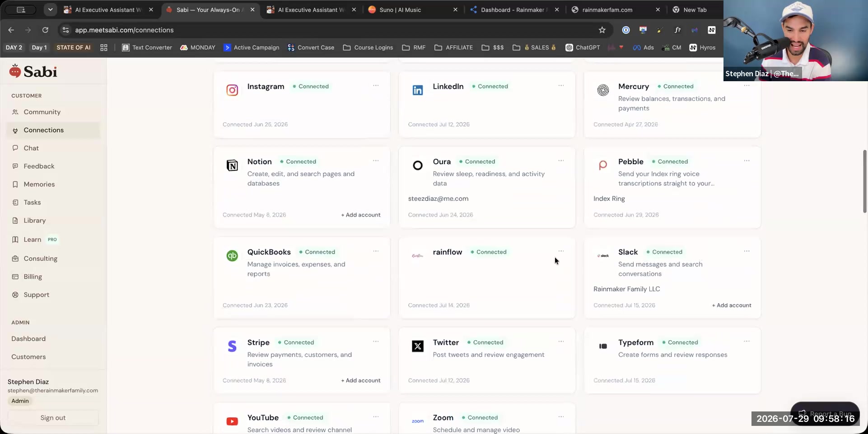This screenshot has width=868, height=434.
Task: Sign out of Sabi
Action: point(53,418)
